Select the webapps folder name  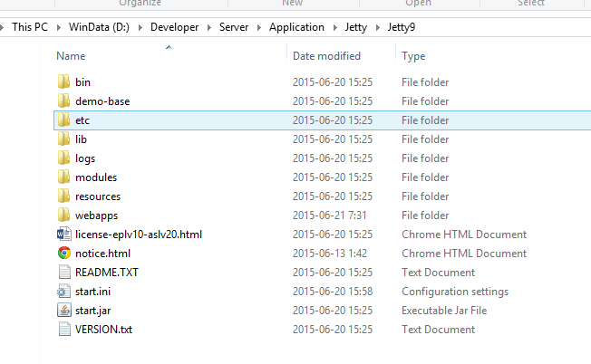[x=96, y=216]
